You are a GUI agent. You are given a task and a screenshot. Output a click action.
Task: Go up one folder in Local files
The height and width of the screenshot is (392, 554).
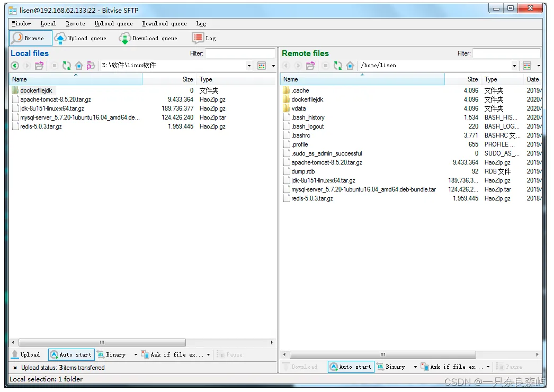[39, 66]
